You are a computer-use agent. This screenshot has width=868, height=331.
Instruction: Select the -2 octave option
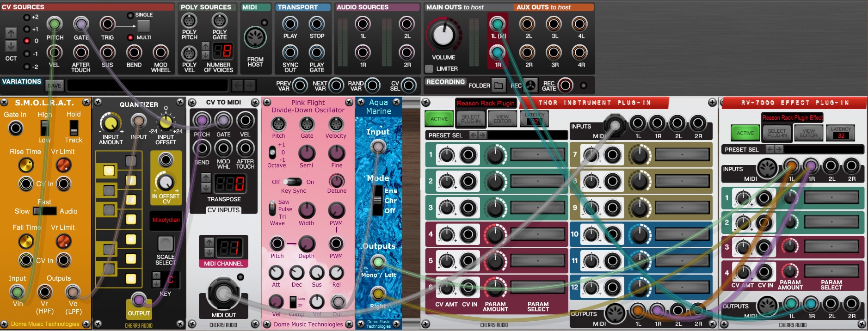pyautogui.click(x=27, y=66)
